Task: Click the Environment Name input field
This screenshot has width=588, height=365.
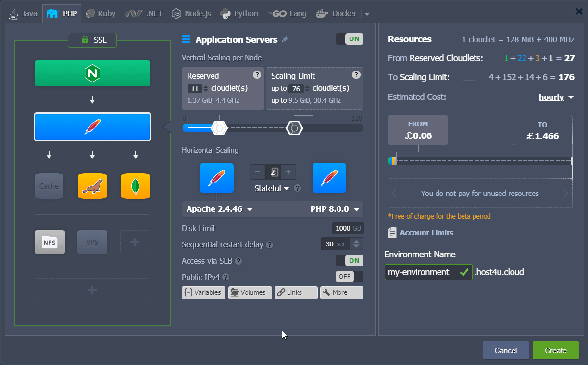Action: tap(423, 272)
